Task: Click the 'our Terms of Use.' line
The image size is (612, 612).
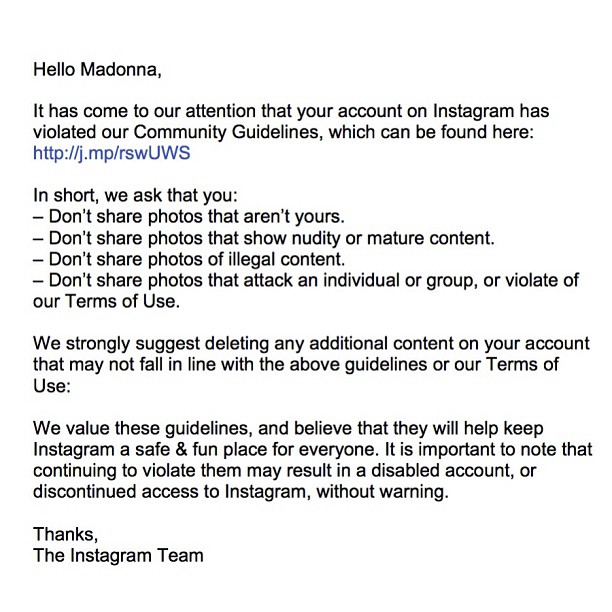Action: 107,301
